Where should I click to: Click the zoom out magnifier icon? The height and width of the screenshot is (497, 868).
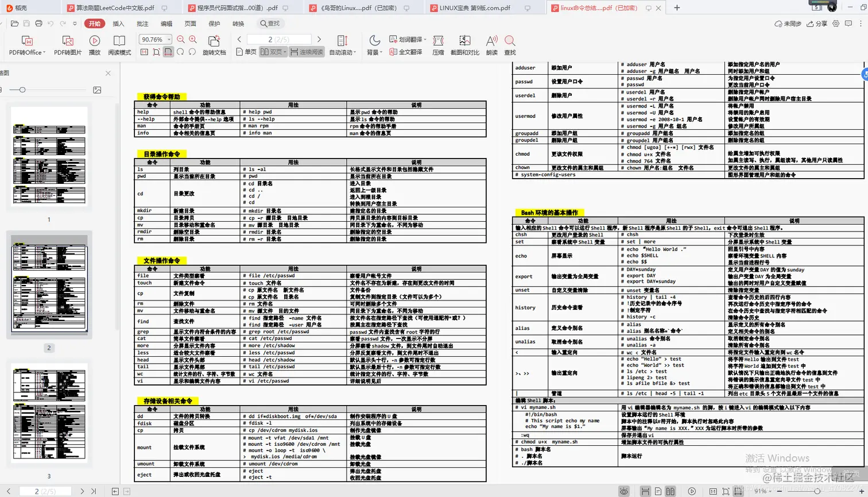pos(181,40)
